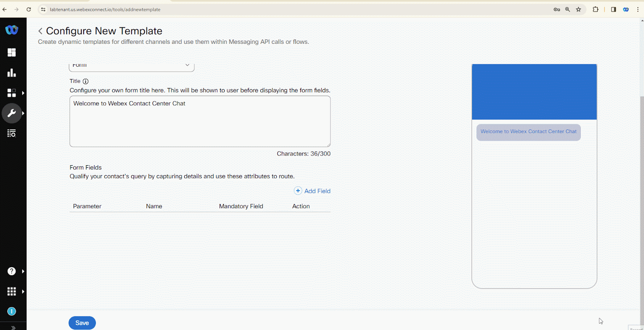Image resolution: width=644 pixels, height=330 pixels.
Task: Click the browser forward arrow
Action: point(17,9)
